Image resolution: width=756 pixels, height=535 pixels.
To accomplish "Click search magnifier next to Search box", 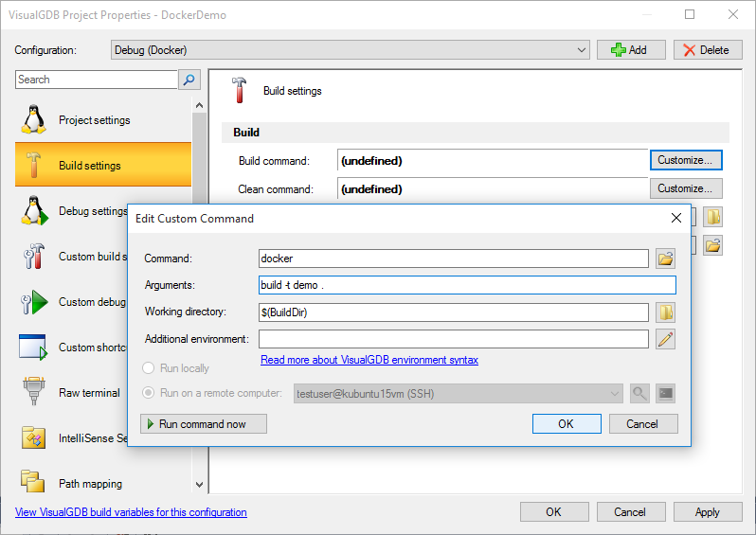I will coord(189,80).
